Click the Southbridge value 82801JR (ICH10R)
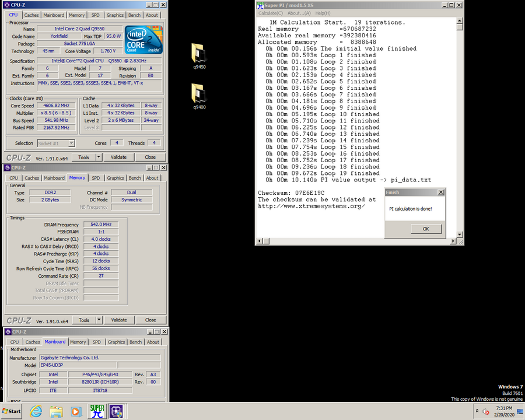 (x=100, y=382)
